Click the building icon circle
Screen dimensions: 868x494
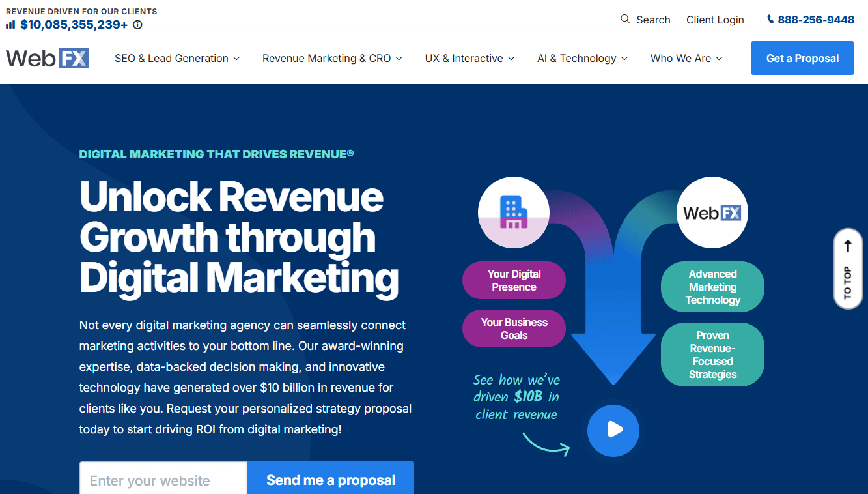tap(513, 212)
